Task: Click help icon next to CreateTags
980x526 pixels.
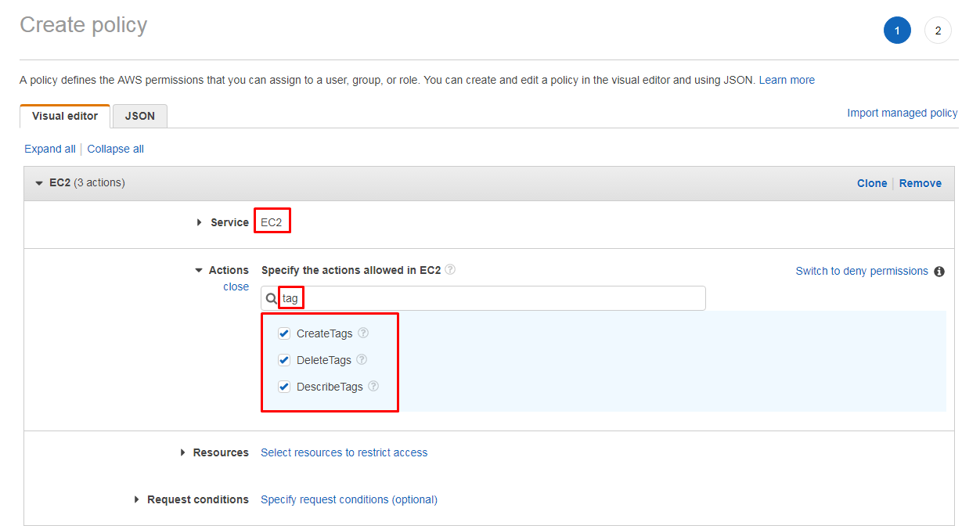Action: 363,333
